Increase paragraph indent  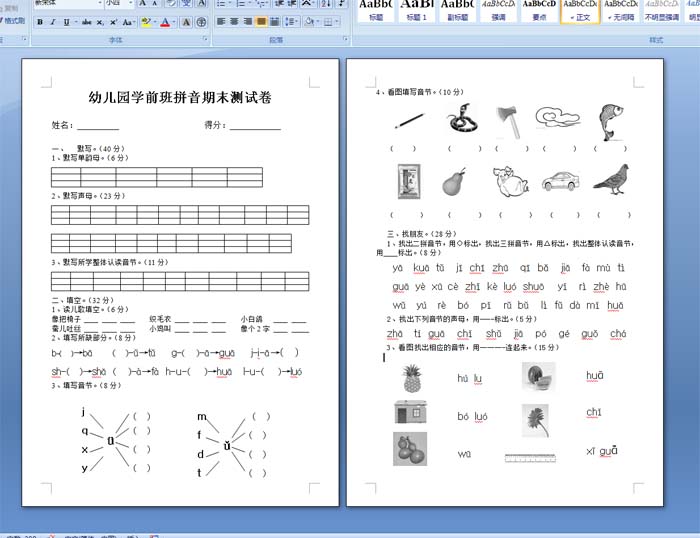pos(292,3)
